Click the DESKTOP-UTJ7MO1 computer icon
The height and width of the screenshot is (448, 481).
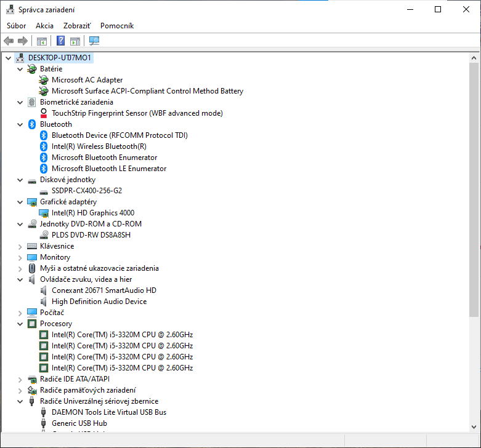click(x=20, y=58)
